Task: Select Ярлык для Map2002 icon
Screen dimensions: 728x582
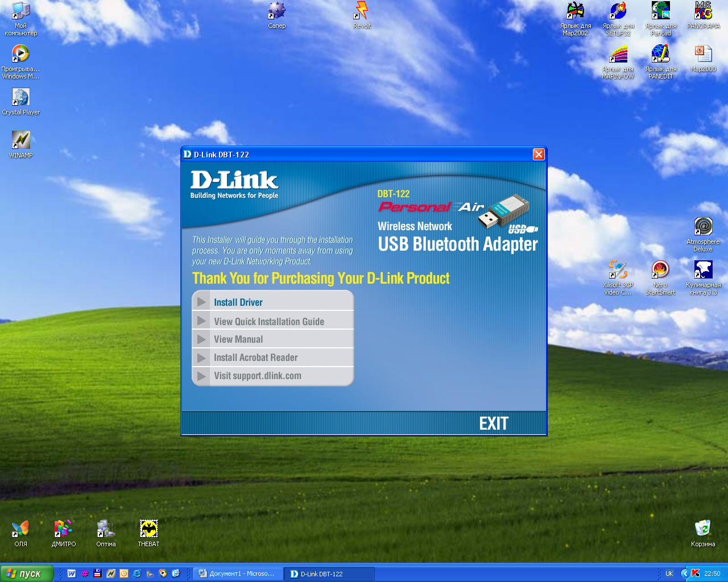Action: coord(576,19)
